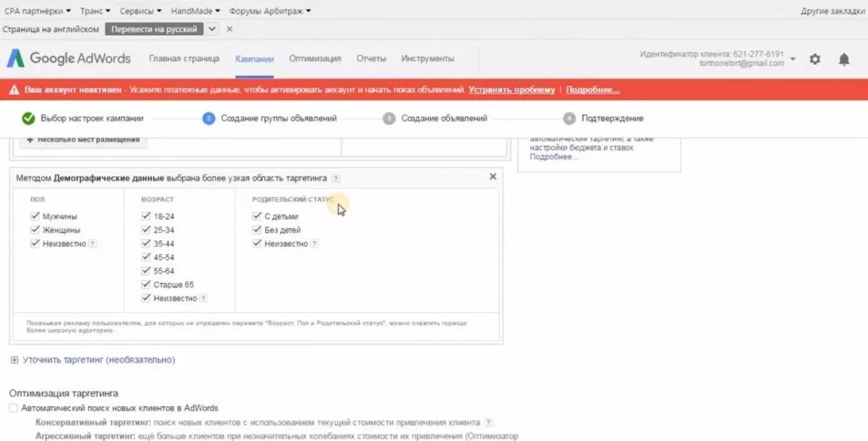Close the demographic data panel
Viewport: 868px width, 441px height.
(x=493, y=177)
